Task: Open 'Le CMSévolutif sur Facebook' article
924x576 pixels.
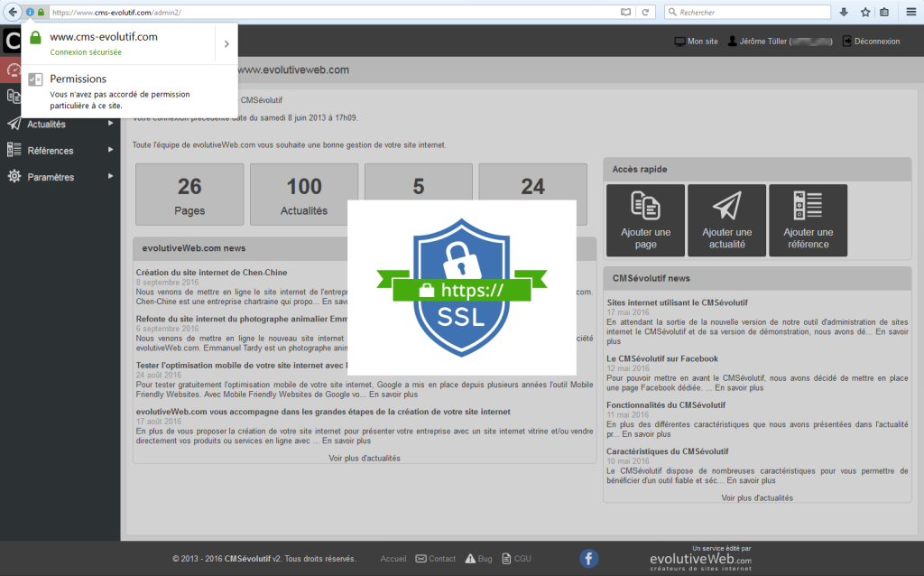Action: (662, 358)
